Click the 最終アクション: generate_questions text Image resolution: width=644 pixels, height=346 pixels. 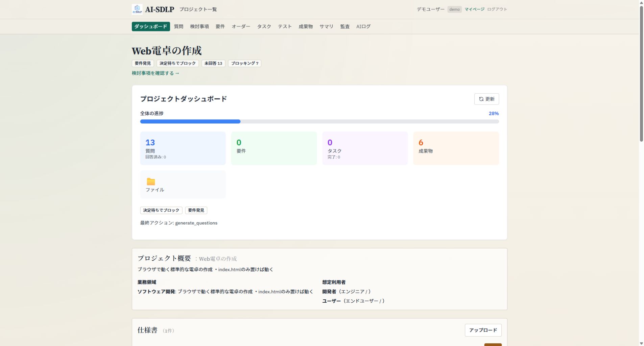click(x=179, y=223)
